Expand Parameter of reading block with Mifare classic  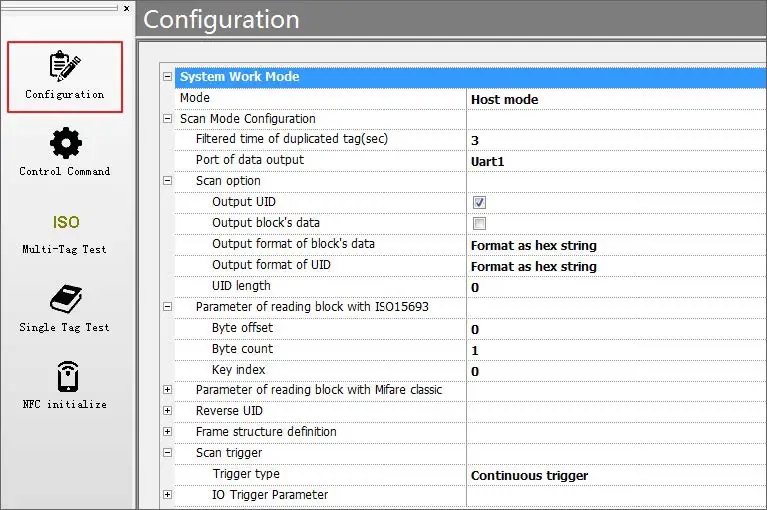[x=167, y=390]
